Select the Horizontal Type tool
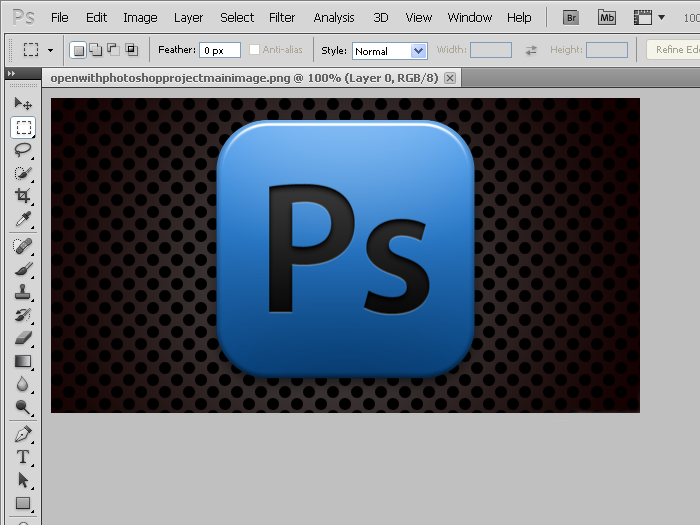This screenshot has height=525, width=700. [23, 457]
